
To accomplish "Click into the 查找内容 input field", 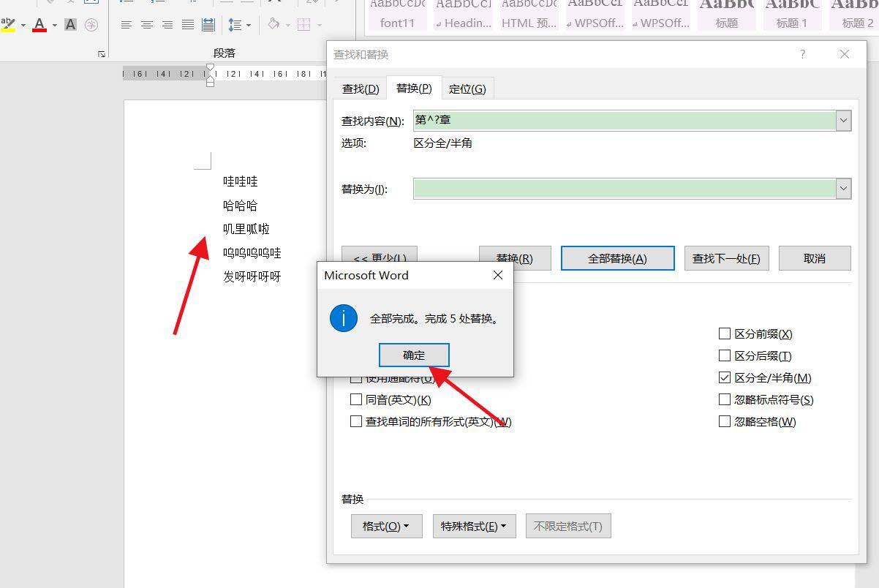I will tap(625, 121).
